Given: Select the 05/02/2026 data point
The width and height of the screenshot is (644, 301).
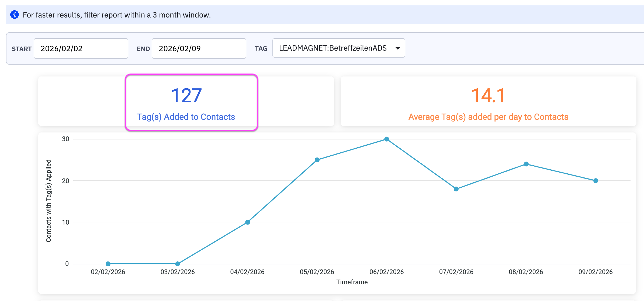Looking at the screenshot, I should [317, 160].
